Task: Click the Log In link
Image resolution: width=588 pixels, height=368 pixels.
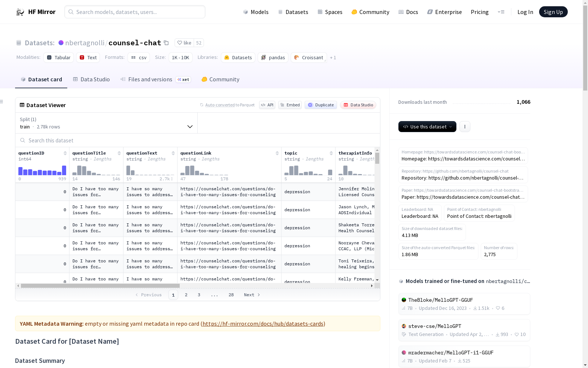Action: pyautogui.click(x=525, y=12)
